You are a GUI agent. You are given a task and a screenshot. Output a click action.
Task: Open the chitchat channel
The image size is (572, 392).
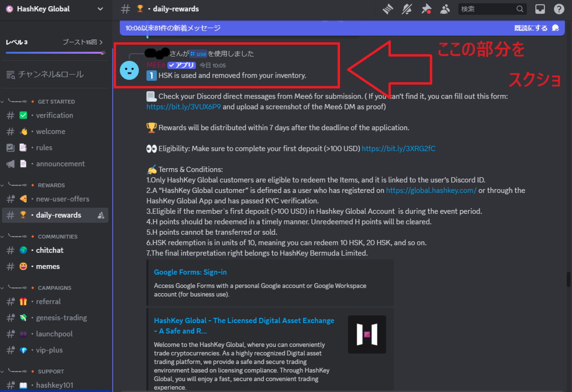(x=55, y=251)
